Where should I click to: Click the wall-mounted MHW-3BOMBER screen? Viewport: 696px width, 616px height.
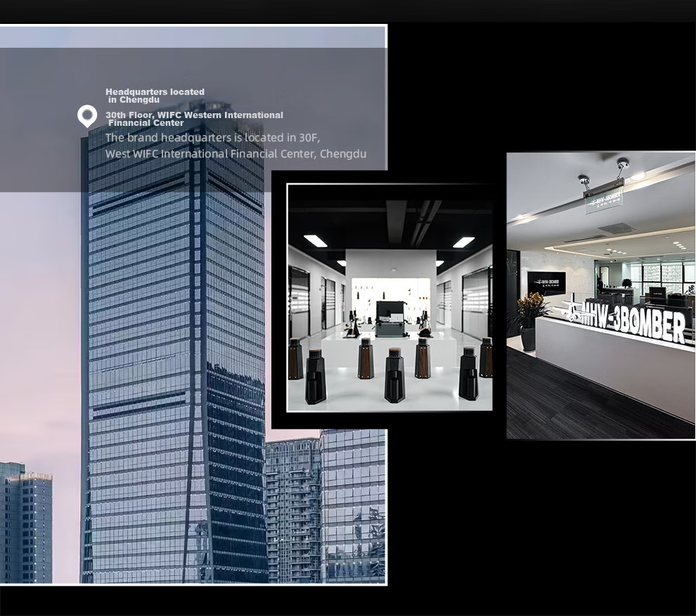tap(546, 283)
